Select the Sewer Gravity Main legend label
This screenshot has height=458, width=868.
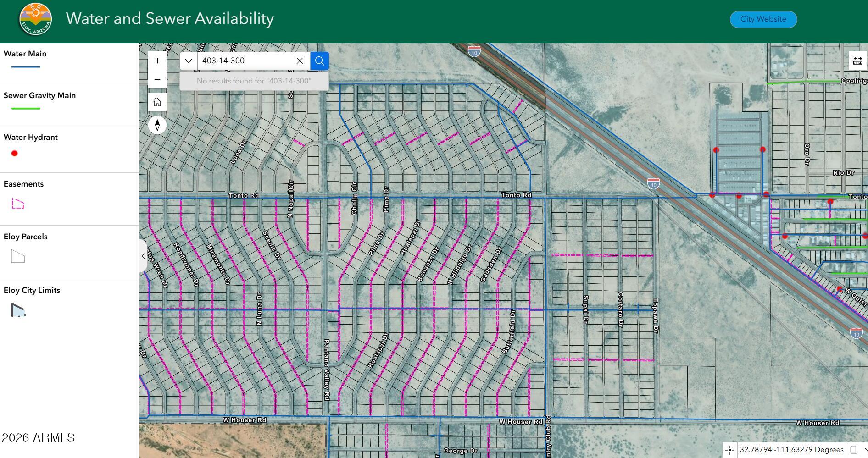pyautogui.click(x=39, y=95)
